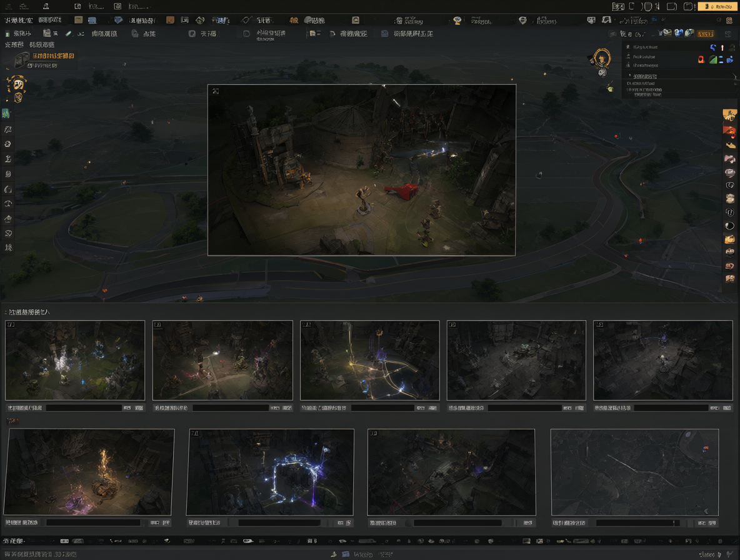Click the diamond-shaped eye icon in the toolbar
The width and height of the screenshot is (740, 560).
tap(200, 20)
